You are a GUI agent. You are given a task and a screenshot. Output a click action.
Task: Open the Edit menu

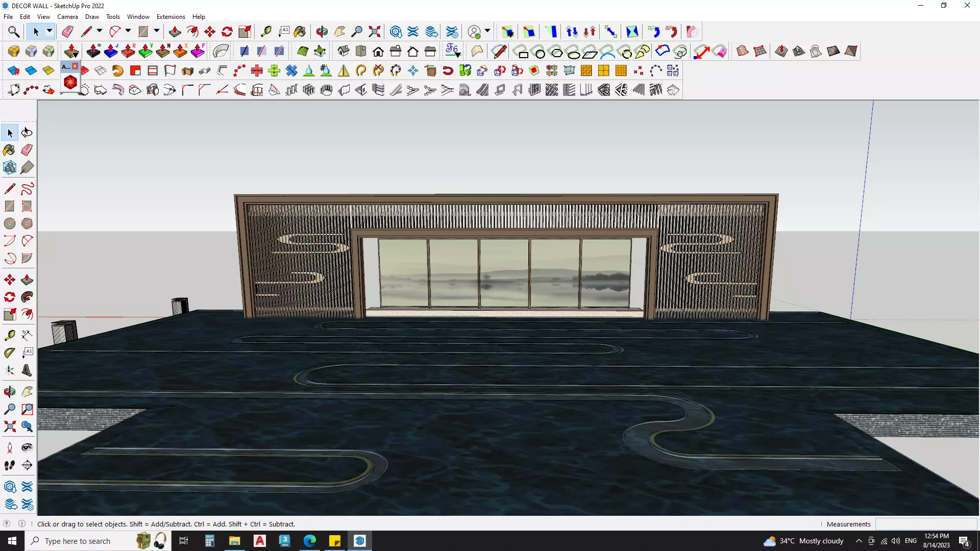[x=25, y=17]
